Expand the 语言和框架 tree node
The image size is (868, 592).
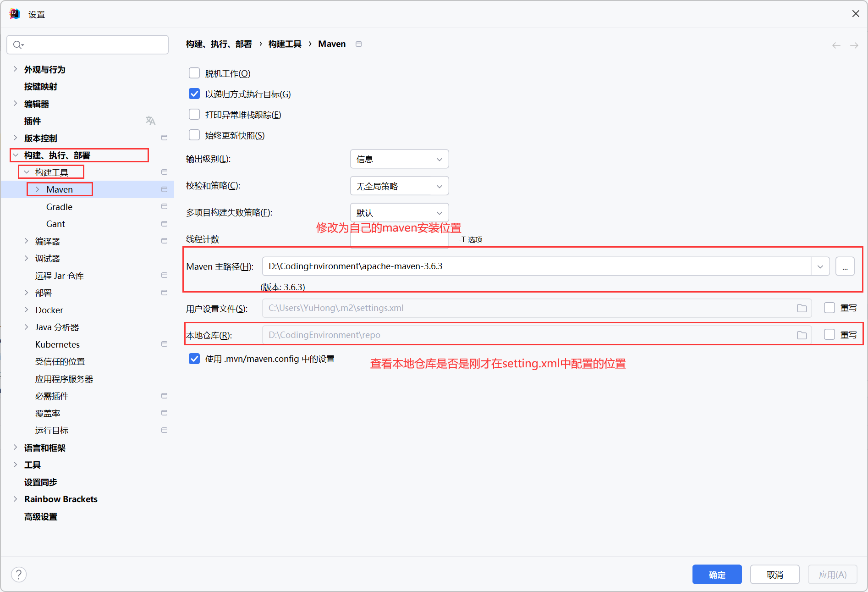point(15,448)
